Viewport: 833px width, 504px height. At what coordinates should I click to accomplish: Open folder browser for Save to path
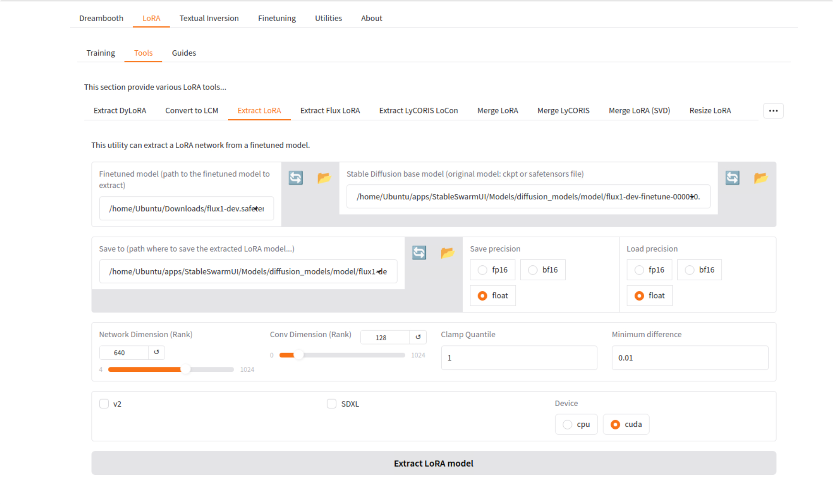447,252
